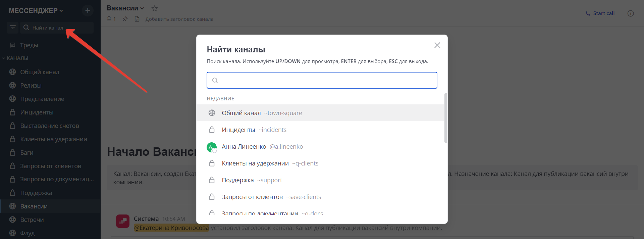Open the Представление channel

(x=50, y=99)
